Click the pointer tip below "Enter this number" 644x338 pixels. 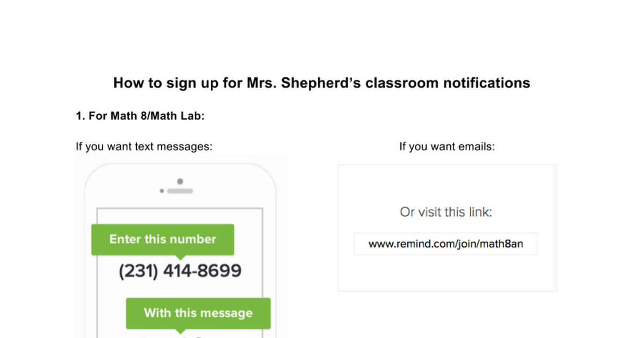[x=163, y=258]
